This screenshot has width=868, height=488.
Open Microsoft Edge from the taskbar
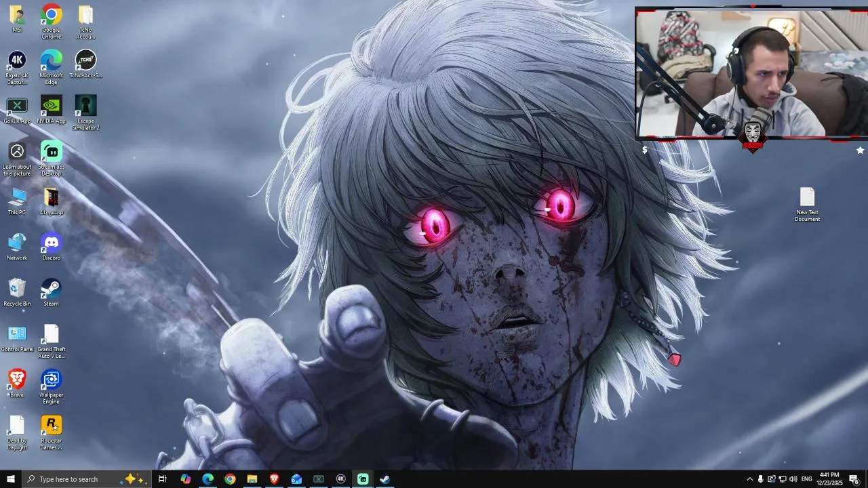208,479
